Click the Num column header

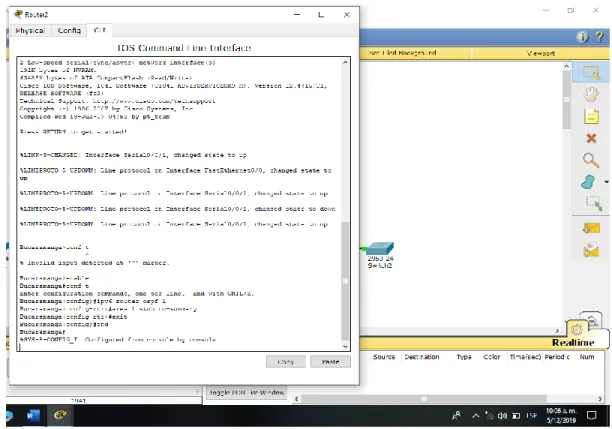(587, 357)
